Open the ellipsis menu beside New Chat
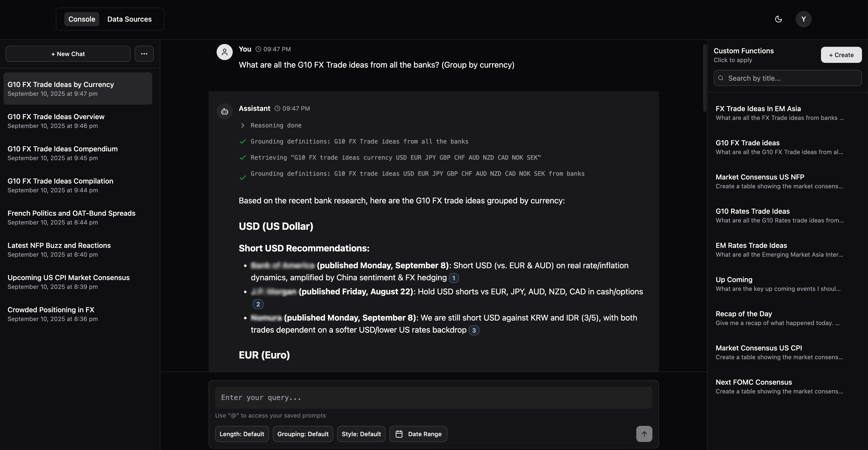 click(144, 54)
